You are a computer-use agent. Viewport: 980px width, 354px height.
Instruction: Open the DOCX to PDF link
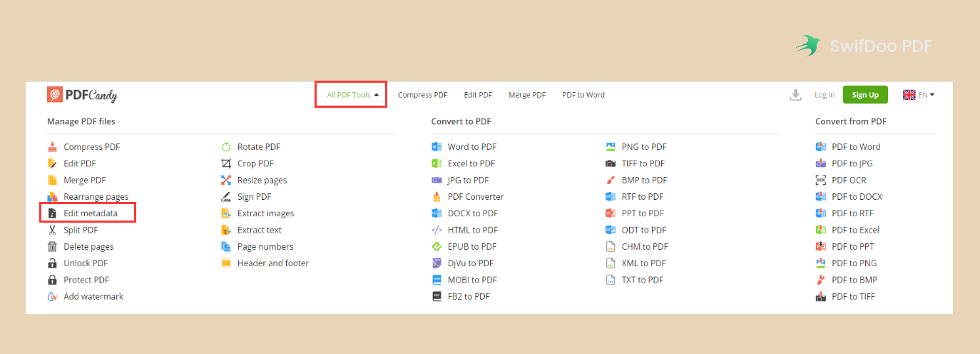tap(473, 213)
